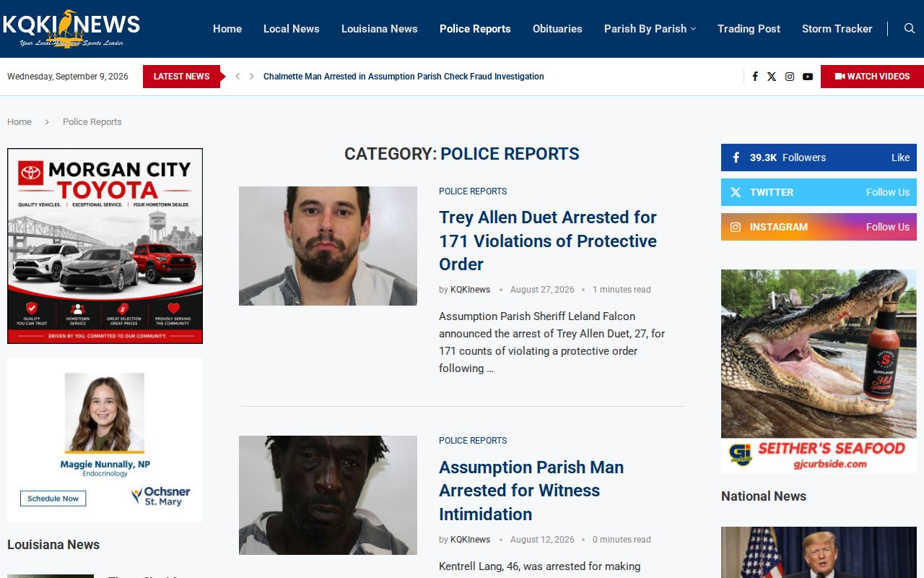
Task: Open the Trey Allen Duet mugshot thumbnail
Action: point(328,246)
